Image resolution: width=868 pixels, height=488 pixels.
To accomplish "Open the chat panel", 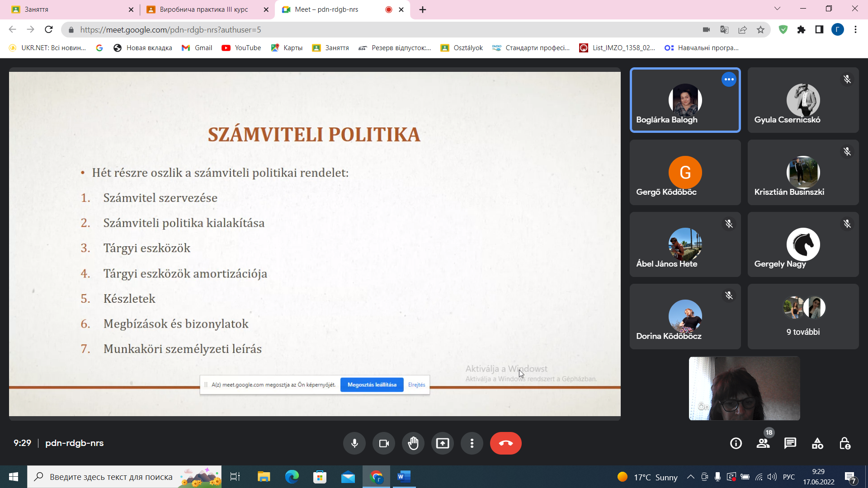I will 790,443.
